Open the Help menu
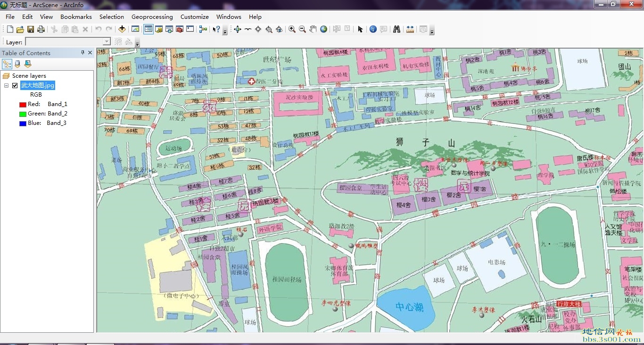Screen dimensions: 644x345 pyautogui.click(x=255, y=16)
